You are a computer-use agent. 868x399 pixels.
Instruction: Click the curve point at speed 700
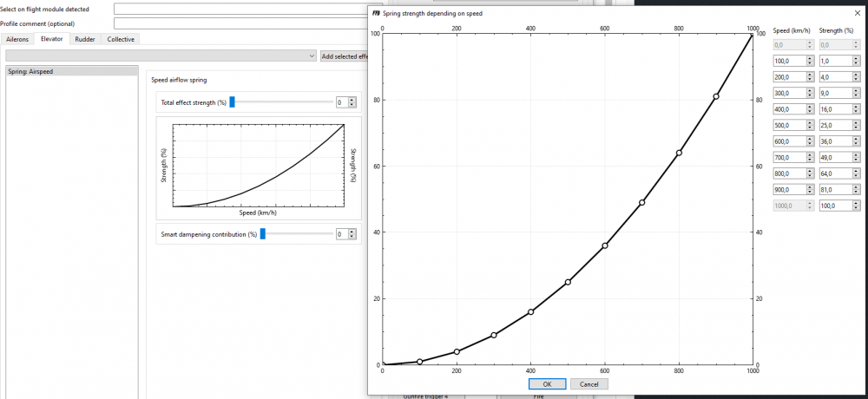(642, 203)
